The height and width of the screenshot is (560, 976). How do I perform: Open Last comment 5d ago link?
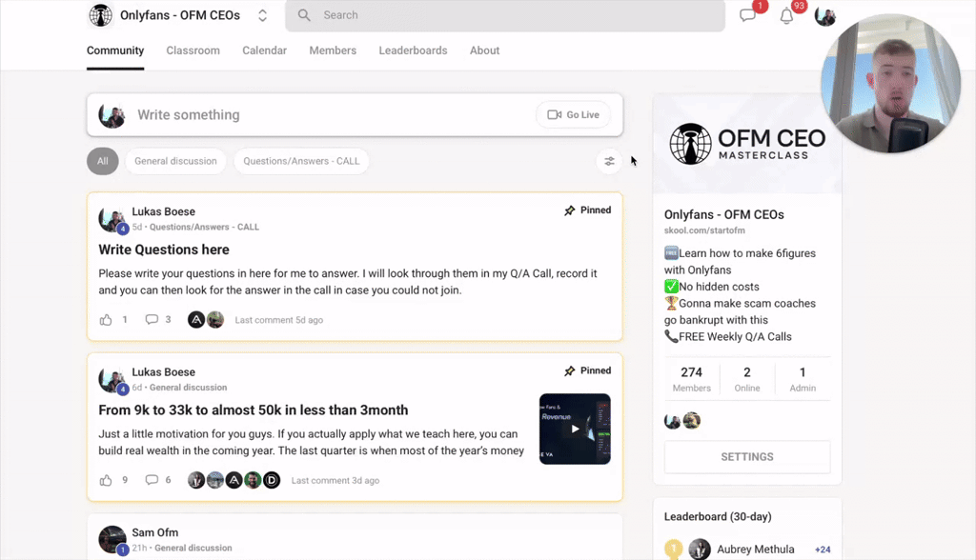[279, 320]
